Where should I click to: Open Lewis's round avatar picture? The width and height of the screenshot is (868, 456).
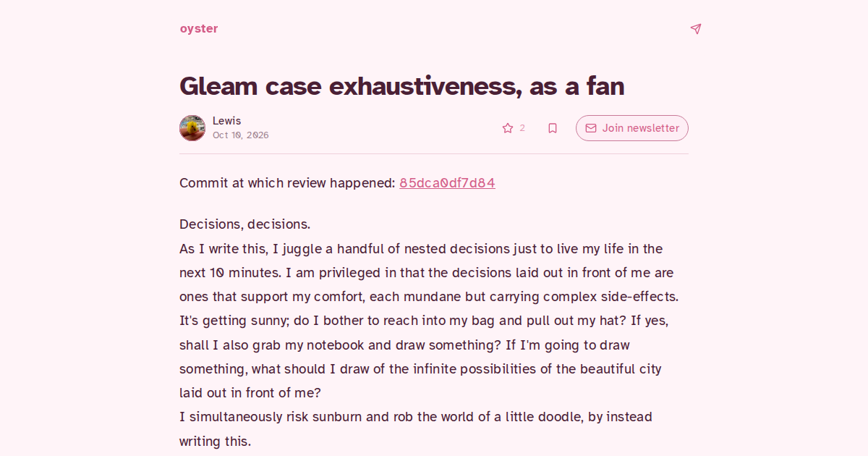pos(192,128)
